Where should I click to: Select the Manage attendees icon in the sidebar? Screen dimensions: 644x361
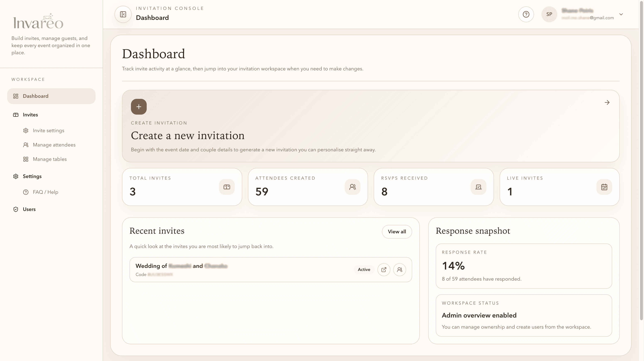(26, 145)
